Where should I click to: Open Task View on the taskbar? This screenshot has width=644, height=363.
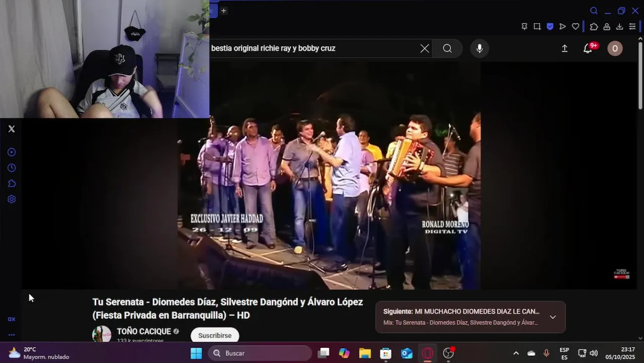324,353
